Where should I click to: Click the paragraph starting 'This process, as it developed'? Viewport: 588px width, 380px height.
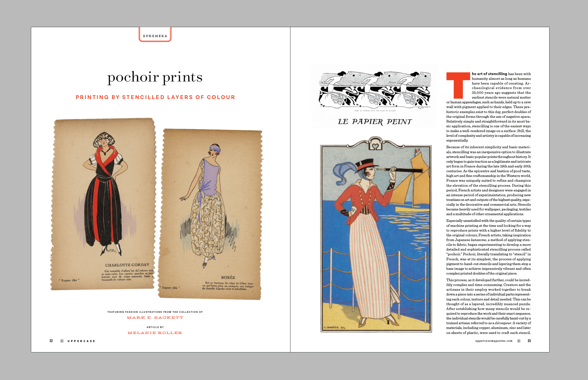tap(489, 306)
